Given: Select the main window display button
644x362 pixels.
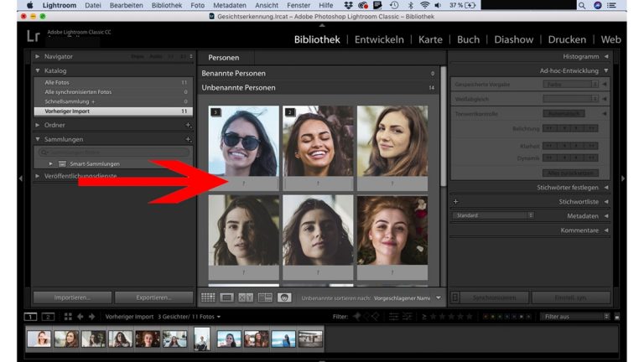Looking at the screenshot, I should (31, 317).
